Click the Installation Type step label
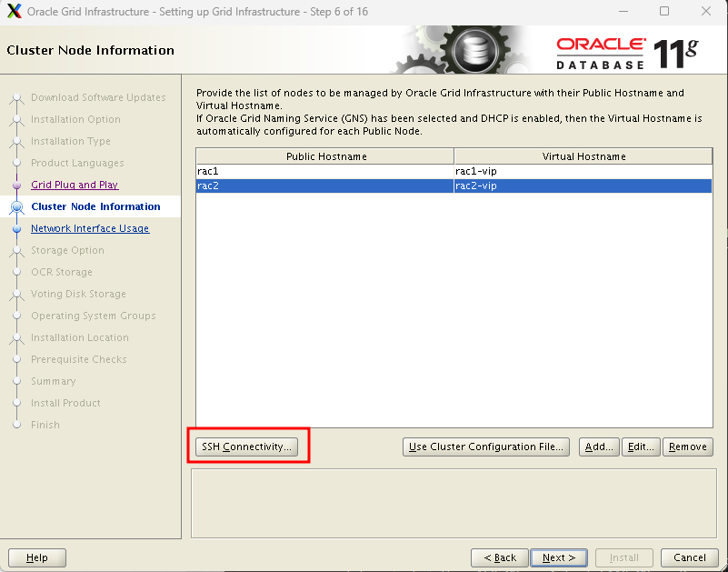Image resolution: width=728 pixels, height=572 pixels. 71,141
